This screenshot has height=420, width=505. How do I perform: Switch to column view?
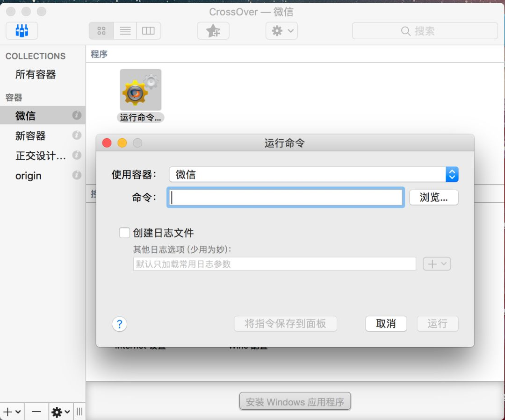(x=149, y=31)
